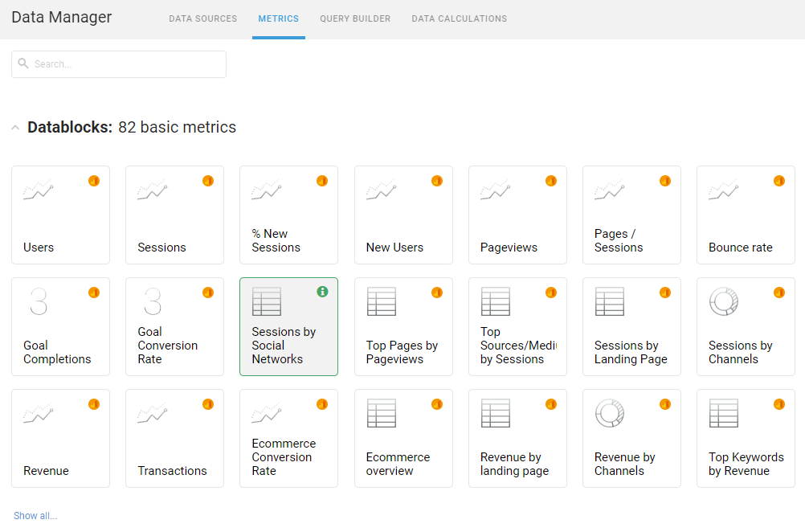Select the Transactions datablock tile

(x=174, y=438)
